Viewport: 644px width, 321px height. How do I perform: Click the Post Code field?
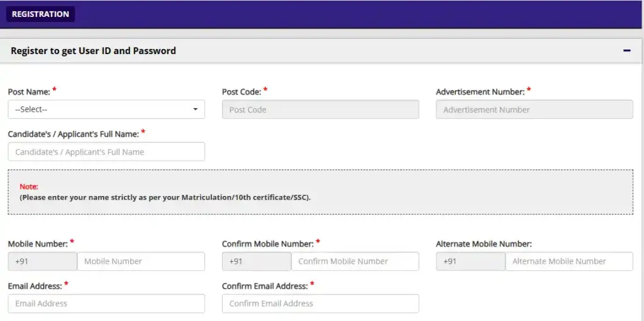click(320, 109)
